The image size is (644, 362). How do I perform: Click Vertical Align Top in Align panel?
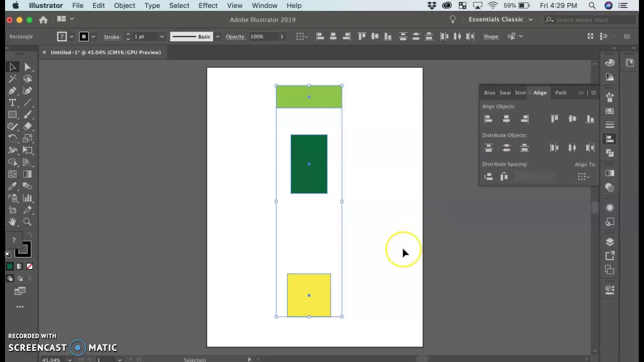[x=554, y=119]
